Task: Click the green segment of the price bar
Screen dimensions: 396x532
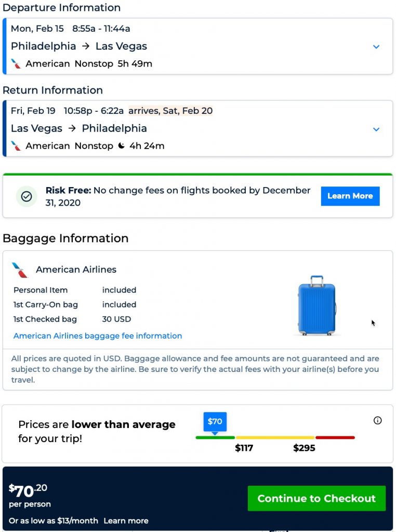Action: pyautogui.click(x=215, y=437)
